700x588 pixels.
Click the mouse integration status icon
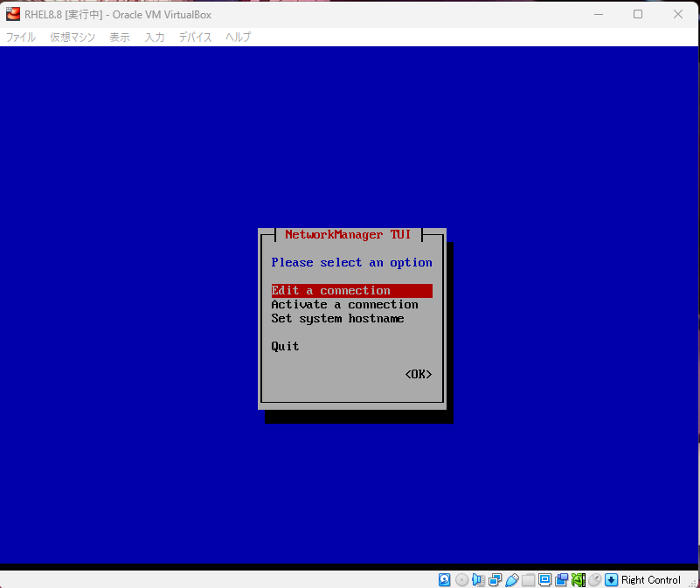point(594,579)
